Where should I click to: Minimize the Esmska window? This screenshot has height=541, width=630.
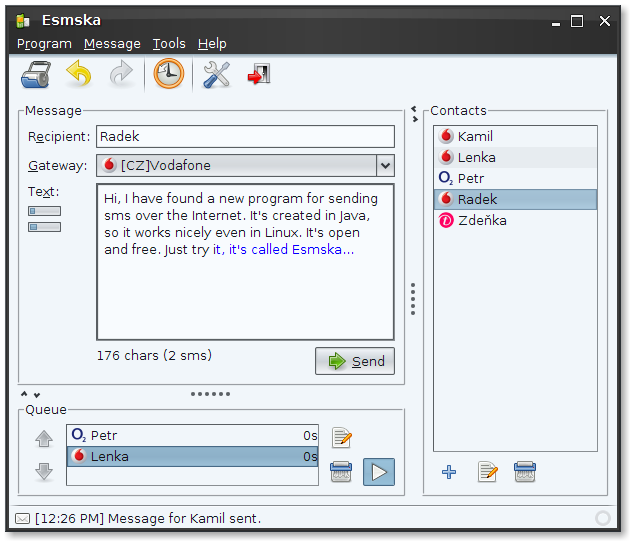pyautogui.click(x=556, y=23)
